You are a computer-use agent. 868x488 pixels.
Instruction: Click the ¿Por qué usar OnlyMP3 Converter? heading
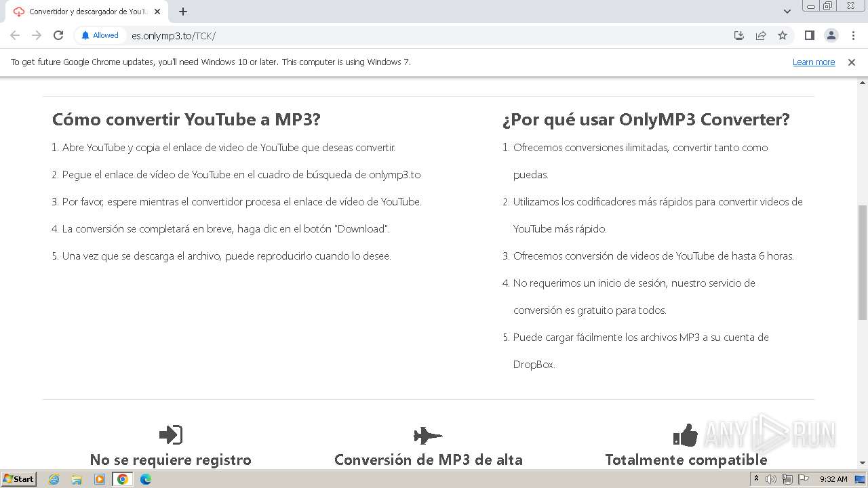coord(646,119)
